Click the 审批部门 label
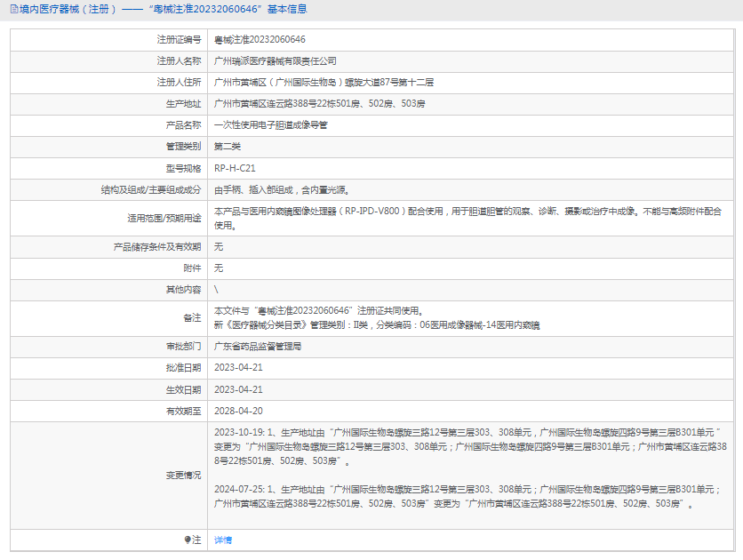Image resolution: width=743 pixels, height=560 pixels. click(x=183, y=347)
